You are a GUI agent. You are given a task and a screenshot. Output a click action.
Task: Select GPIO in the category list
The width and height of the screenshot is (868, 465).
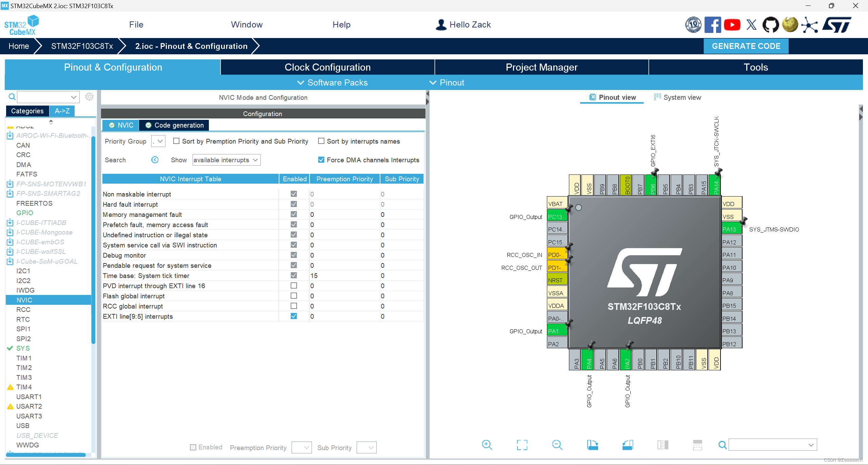pyautogui.click(x=25, y=213)
